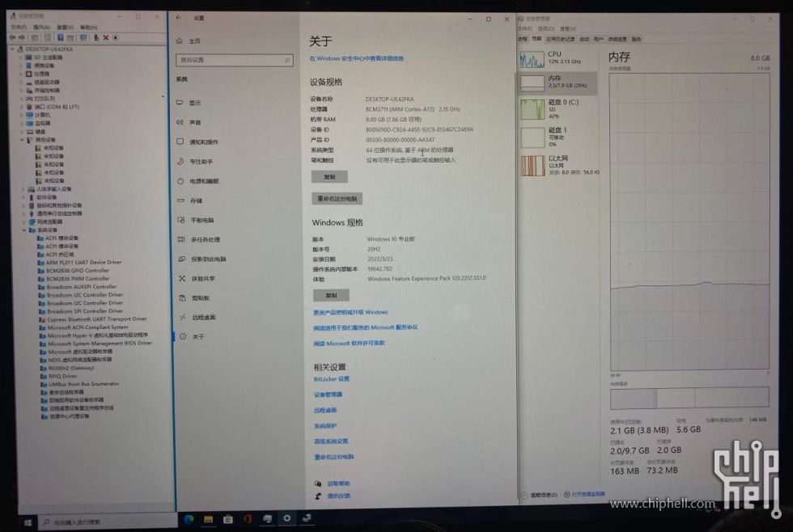Click the Settings back arrow

(179, 18)
